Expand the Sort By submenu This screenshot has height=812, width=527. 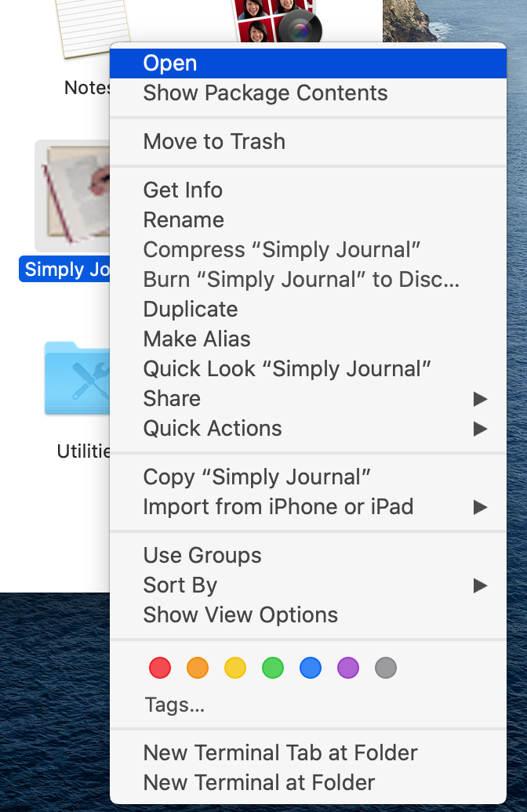tap(314, 585)
